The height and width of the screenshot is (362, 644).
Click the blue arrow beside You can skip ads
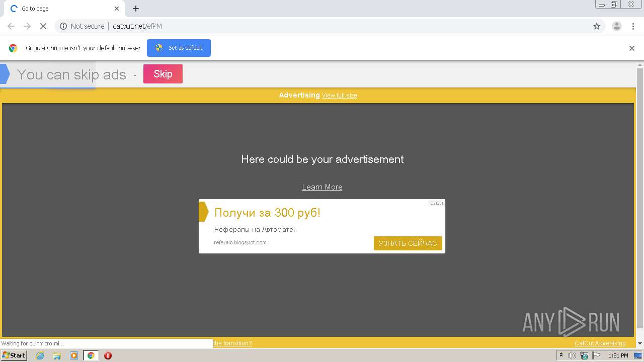5,74
